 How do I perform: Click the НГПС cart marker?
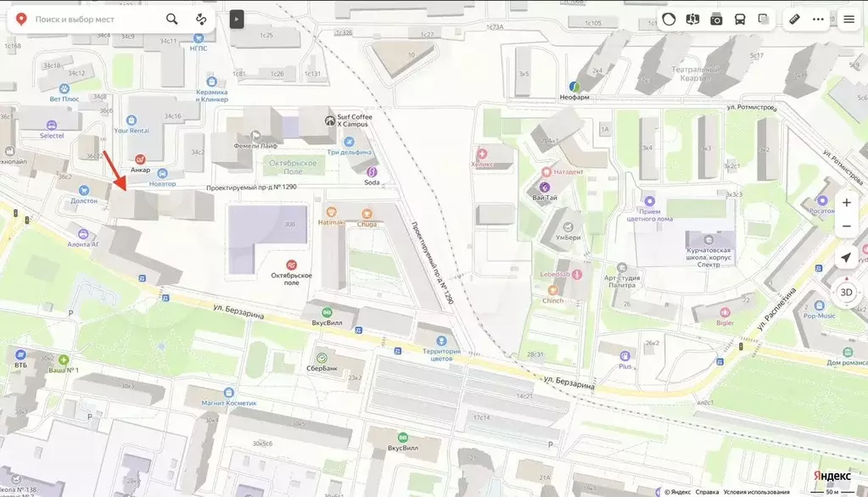pos(199,38)
